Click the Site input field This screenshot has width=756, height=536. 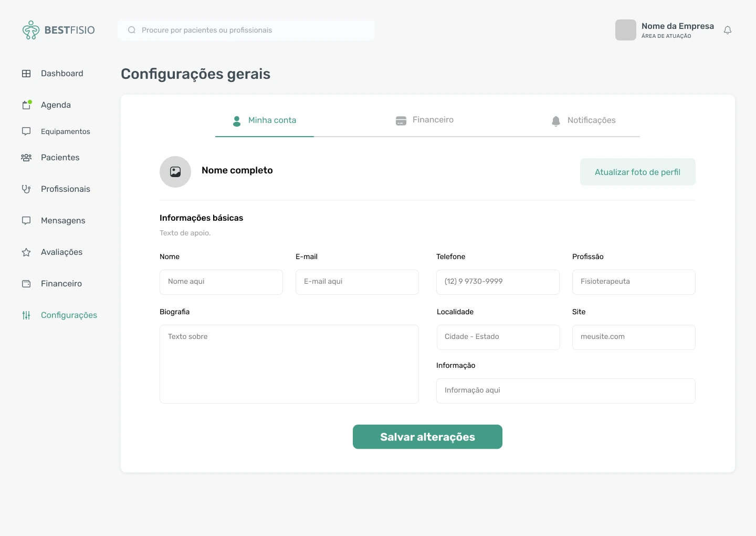(x=634, y=337)
